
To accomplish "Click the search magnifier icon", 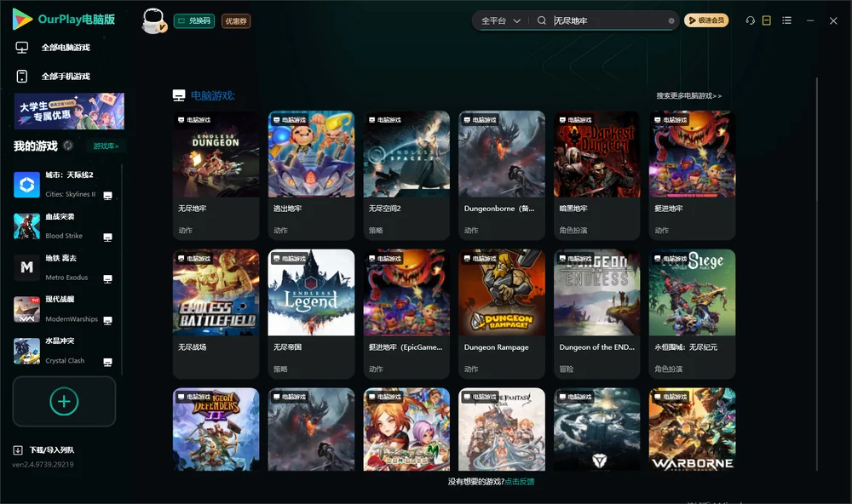I will pyautogui.click(x=542, y=20).
